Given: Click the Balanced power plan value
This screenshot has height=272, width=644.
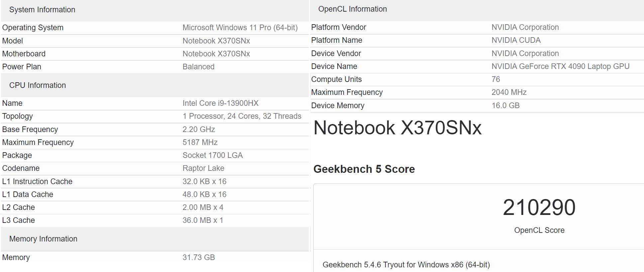Looking at the screenshot, I should click(198, 67).
